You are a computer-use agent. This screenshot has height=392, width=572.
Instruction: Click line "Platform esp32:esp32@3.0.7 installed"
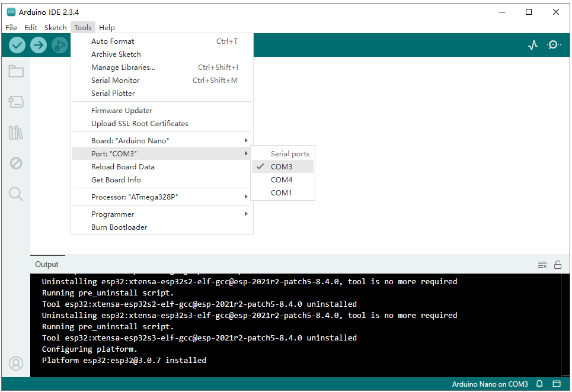point(124,360)
